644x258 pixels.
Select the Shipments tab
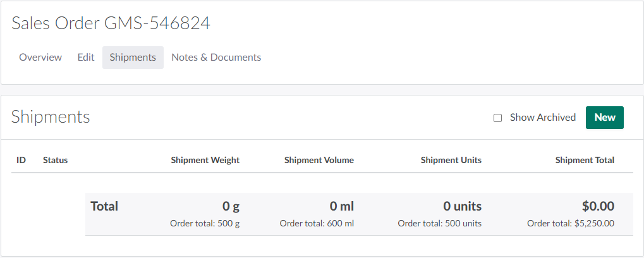pos(133,58)
